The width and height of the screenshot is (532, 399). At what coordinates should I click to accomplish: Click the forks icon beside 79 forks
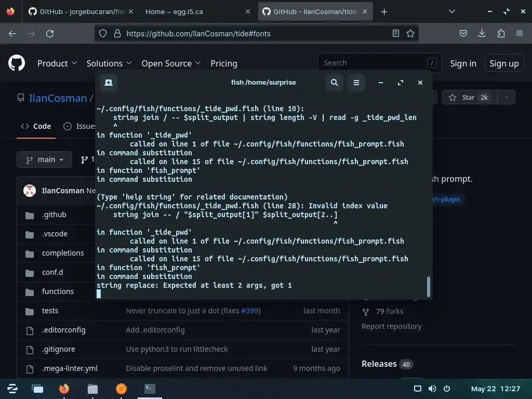tap(365, 312)
